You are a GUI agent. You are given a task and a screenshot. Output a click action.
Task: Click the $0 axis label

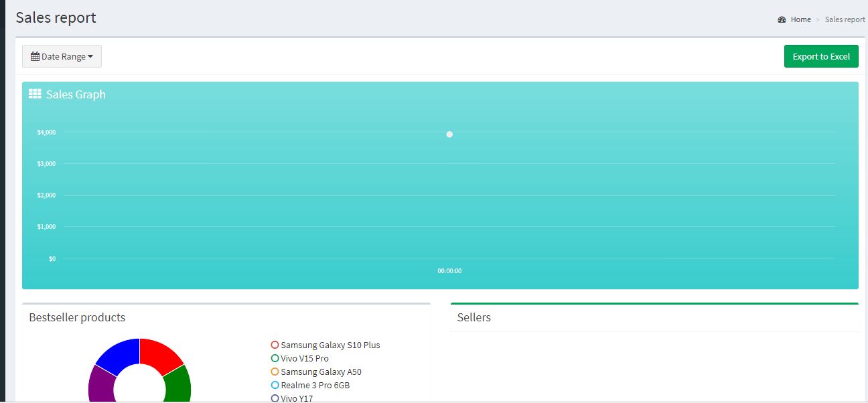(x=52, y=258)
